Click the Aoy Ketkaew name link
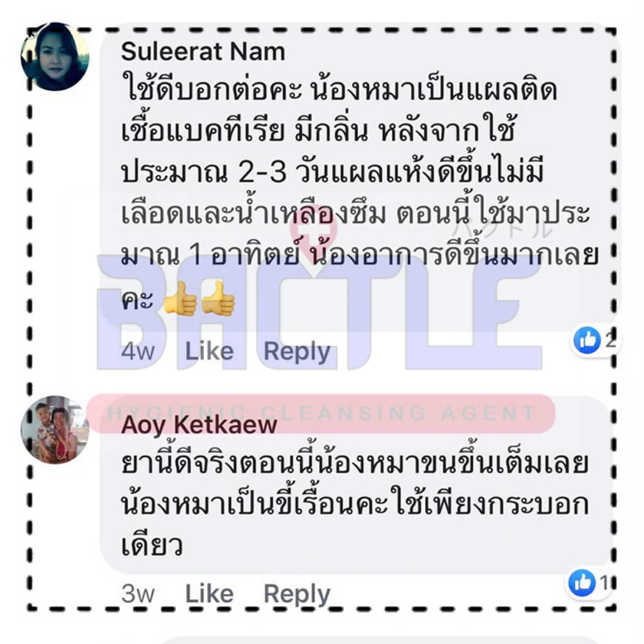Viewport: 644px width, 644px height. coord(199,425)
